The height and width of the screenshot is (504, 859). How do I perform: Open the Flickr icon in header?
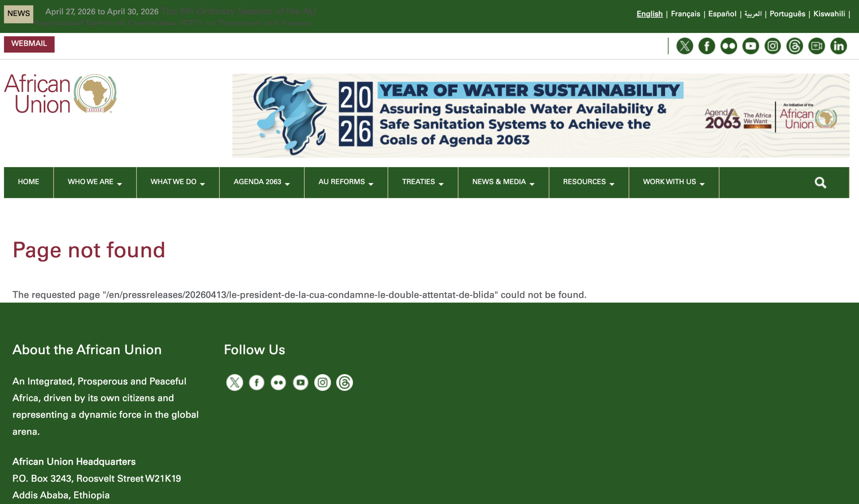pos(728,46)
